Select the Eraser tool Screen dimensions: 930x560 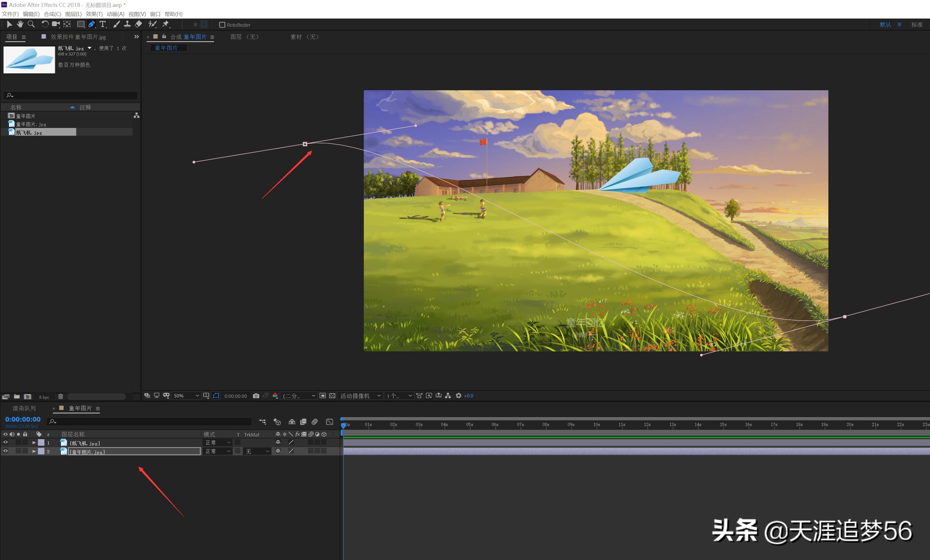[138, 24]
